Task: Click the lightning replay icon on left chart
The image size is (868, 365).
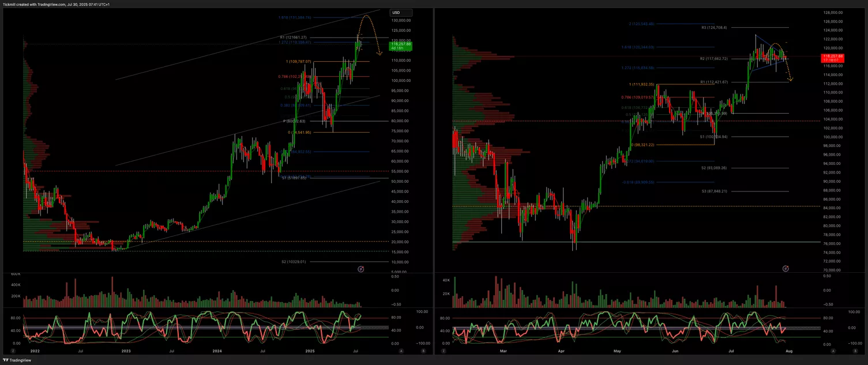Action: (361, 269)
